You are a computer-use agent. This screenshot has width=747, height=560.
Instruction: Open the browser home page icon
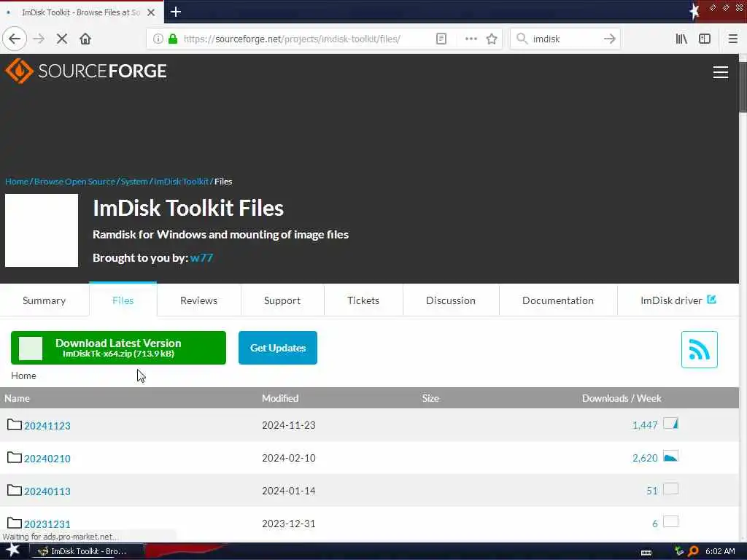click(x=85, y=39)
